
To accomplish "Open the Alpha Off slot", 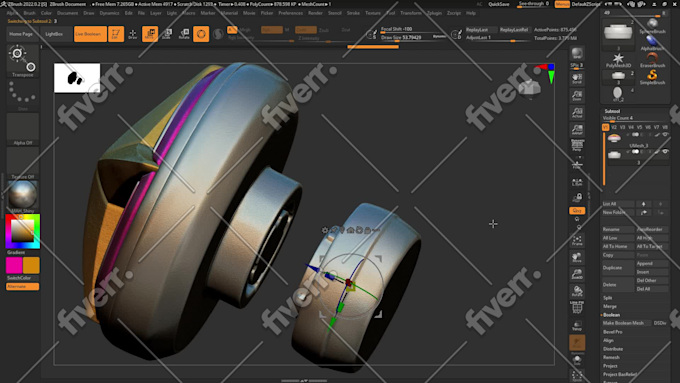I will [x=23, y=129].
